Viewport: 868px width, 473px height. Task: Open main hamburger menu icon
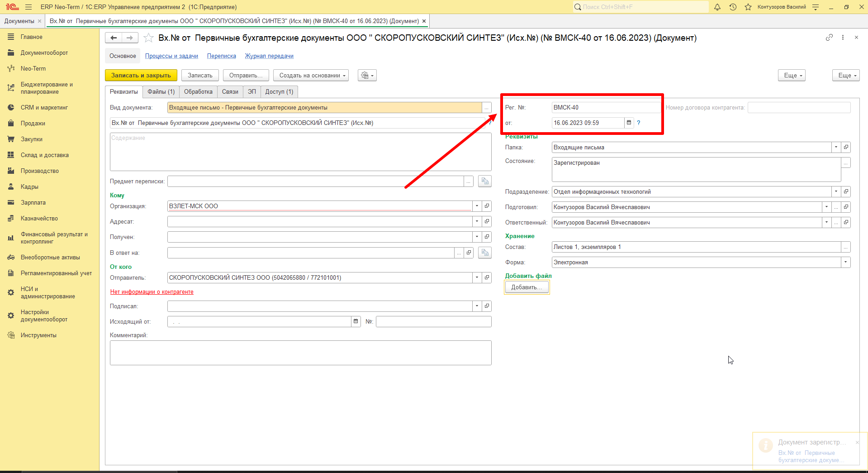[28, 7]
